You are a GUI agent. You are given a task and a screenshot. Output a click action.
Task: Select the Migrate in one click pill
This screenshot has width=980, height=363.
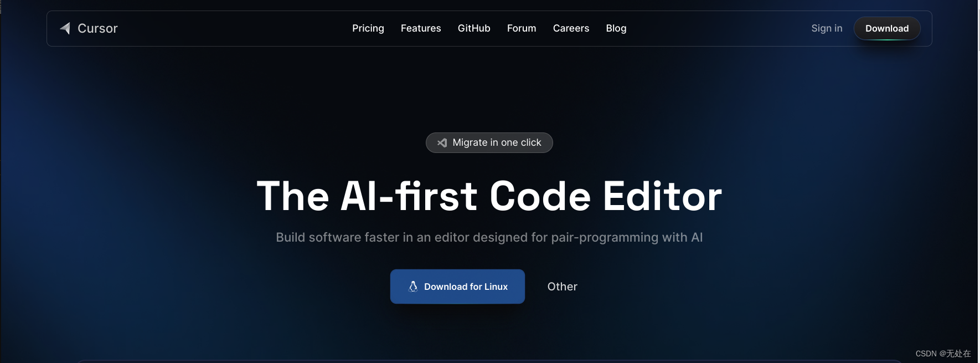pos(489,142)
